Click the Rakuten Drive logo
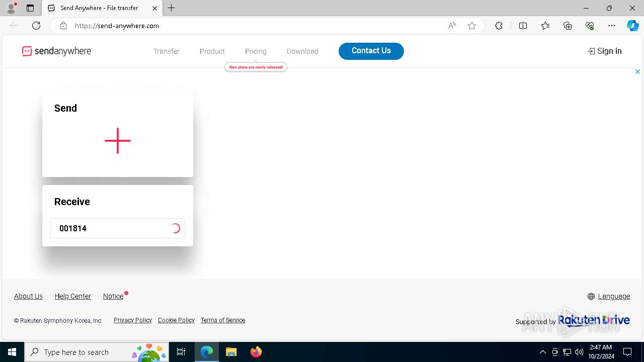 pos(594,320)
